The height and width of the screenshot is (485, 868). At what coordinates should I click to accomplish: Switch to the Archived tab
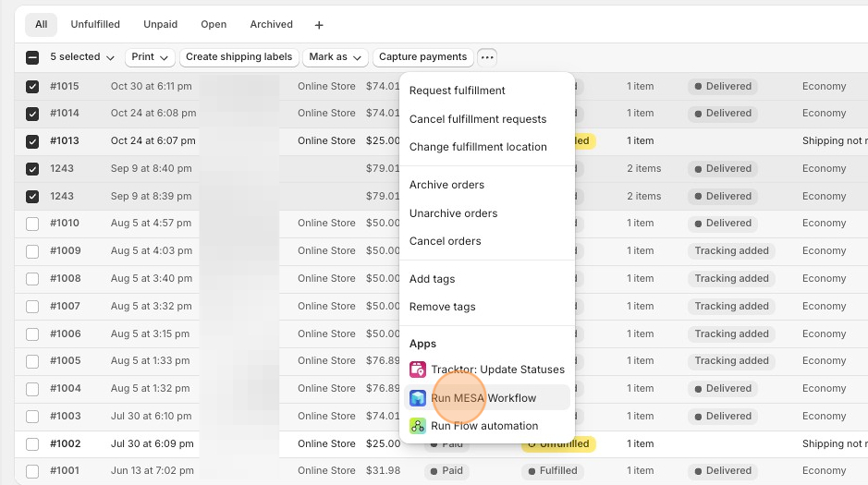tap(271, 25)
